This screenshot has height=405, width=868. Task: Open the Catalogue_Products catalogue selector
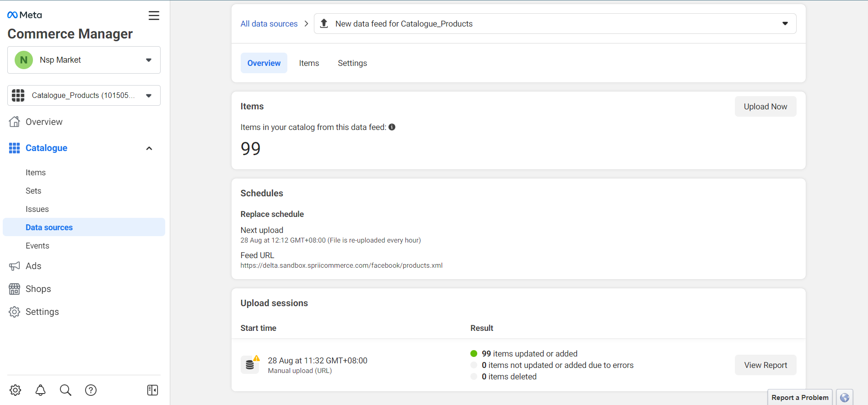coord(84,95)
